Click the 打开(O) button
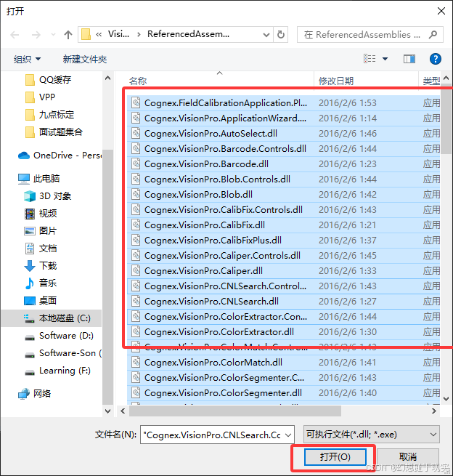The height and width of the screenshot is (476, 453). click(335, 457)
